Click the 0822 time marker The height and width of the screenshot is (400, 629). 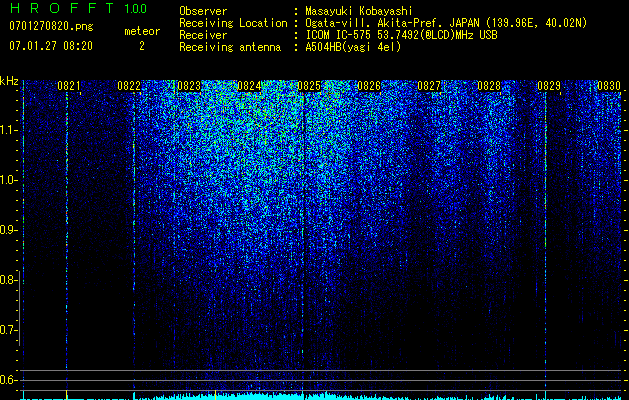(x=129, y=86)
